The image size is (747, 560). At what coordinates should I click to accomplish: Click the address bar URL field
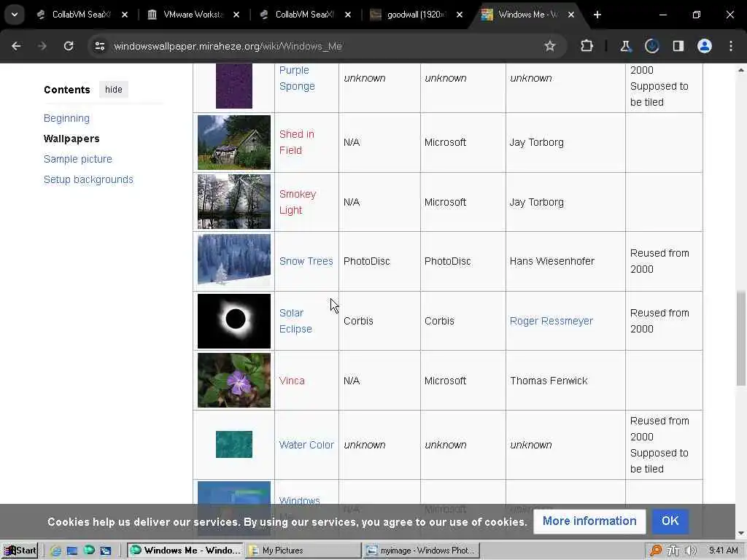coord(324,46)
